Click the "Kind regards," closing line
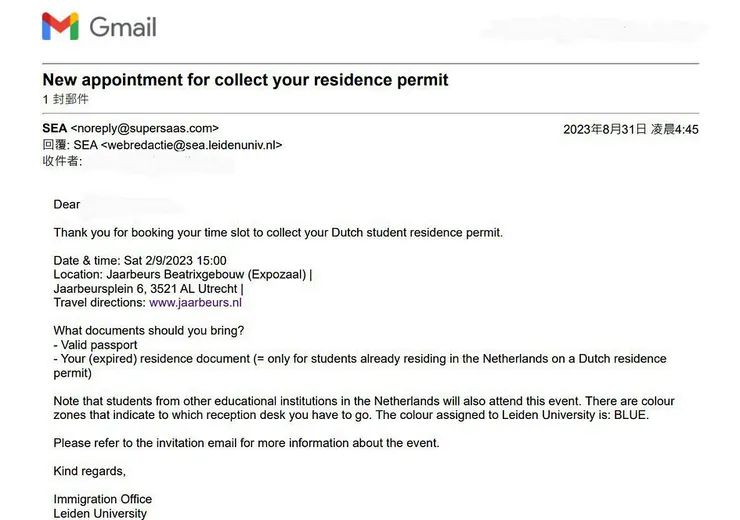The height and width of the screenshot is (520, 740). click(90, 471)
